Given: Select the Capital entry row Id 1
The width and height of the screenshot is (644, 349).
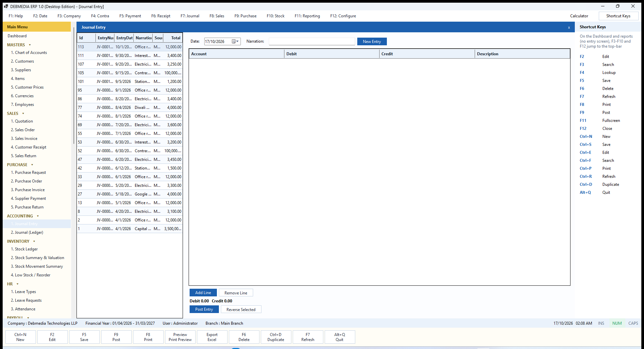Looking at the screenshot, I should (x=130, y=229).
